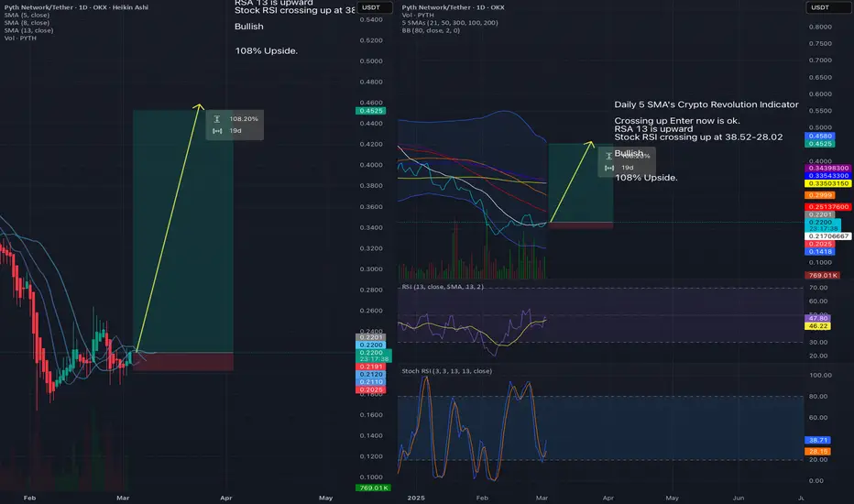Click the blue 0.33543300 SMA label

(827, 176)
